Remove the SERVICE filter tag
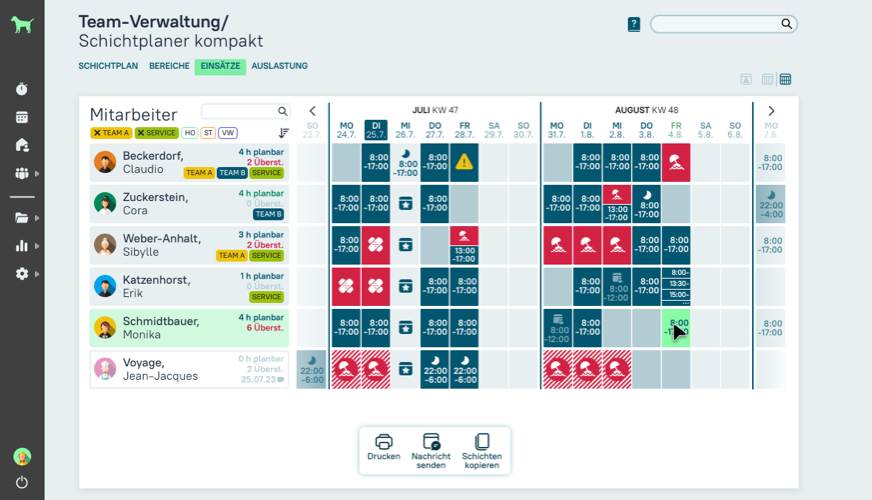The height and width of the screenshot is (500, 872). tap(142, 133)
